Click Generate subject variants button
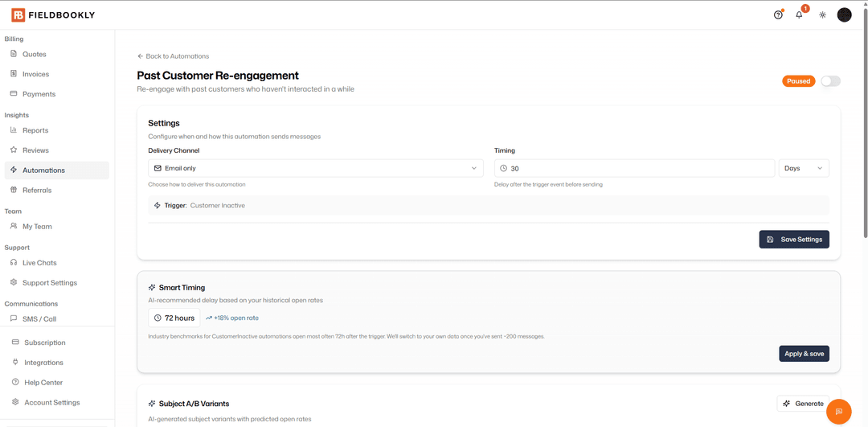 [803, 403]
